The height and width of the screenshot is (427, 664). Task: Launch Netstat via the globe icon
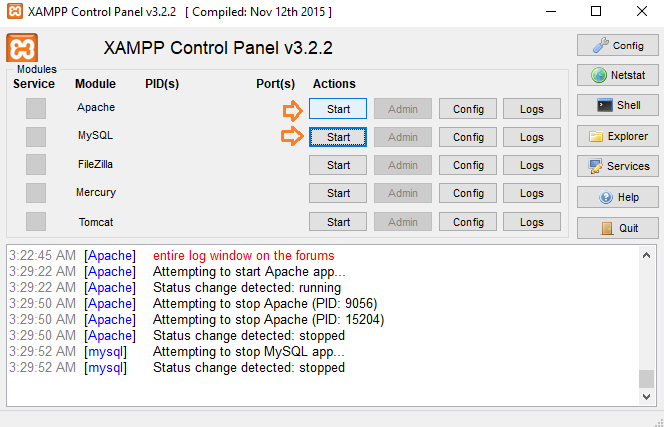click(x=617, y=75)
